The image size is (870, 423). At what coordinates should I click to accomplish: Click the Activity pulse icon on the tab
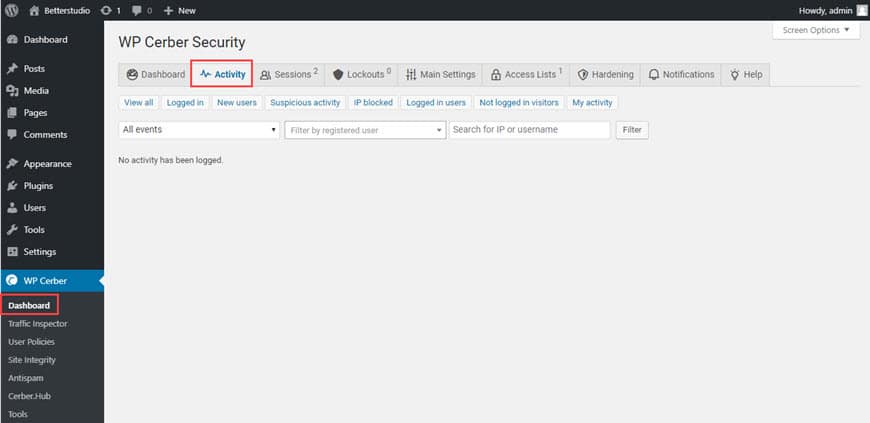point(205,74)
